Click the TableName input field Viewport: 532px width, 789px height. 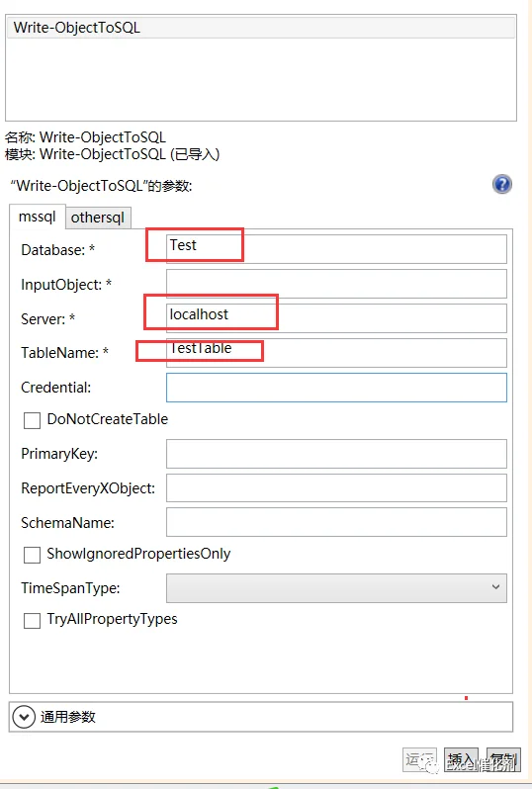[336, 352]
